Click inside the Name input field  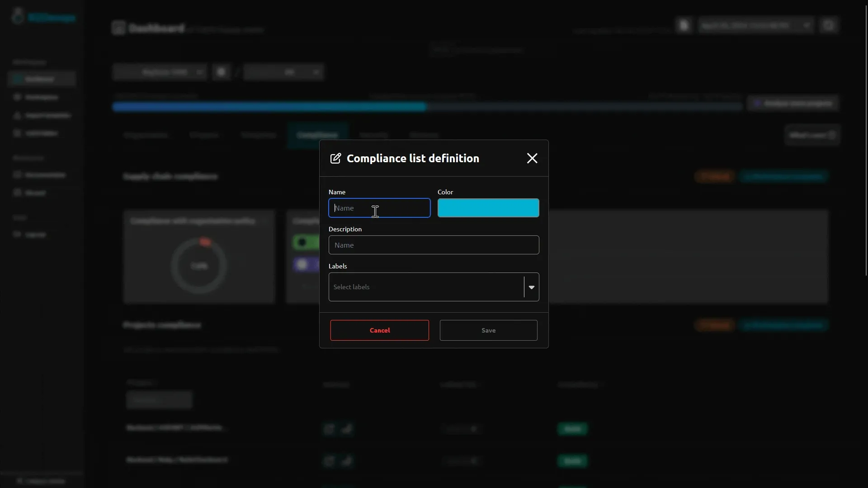(x=379, y=208)
